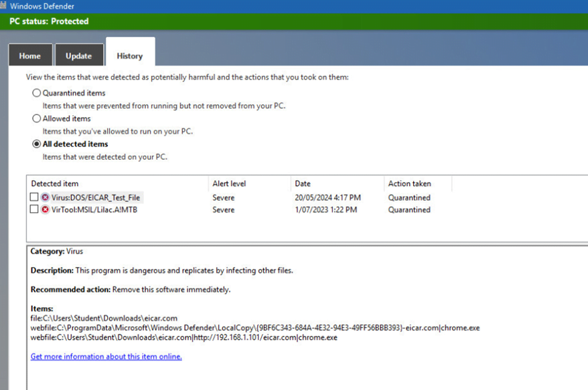This screenshot has width=588, height=390.
Task: Click 'Items that you've allowed to run' text
Action: coord(118,132)
